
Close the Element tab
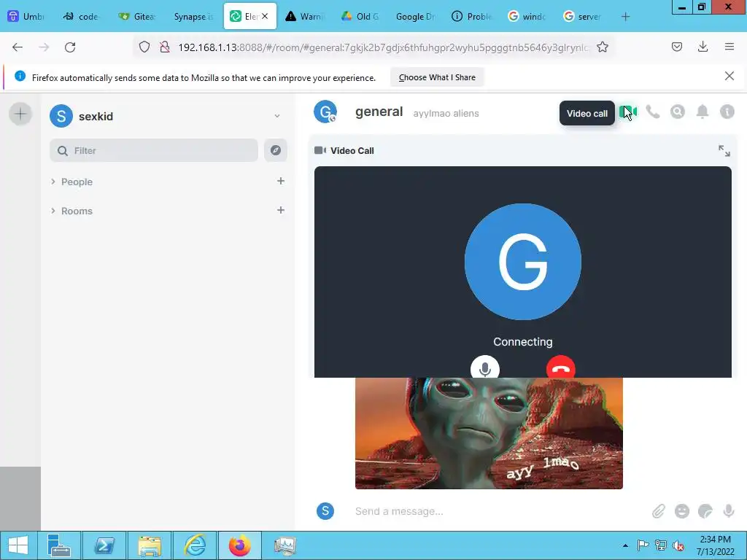click(266, 16)
